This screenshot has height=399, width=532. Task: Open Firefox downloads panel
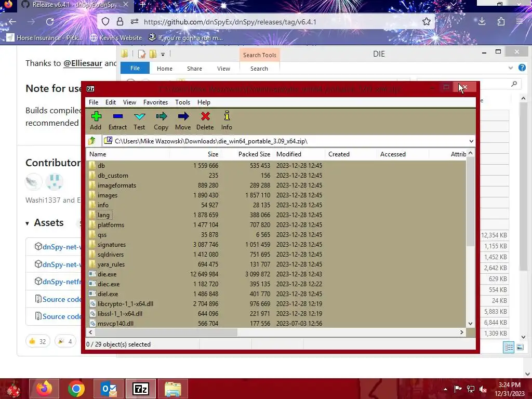pyautogui.click(x=482, y=22)
